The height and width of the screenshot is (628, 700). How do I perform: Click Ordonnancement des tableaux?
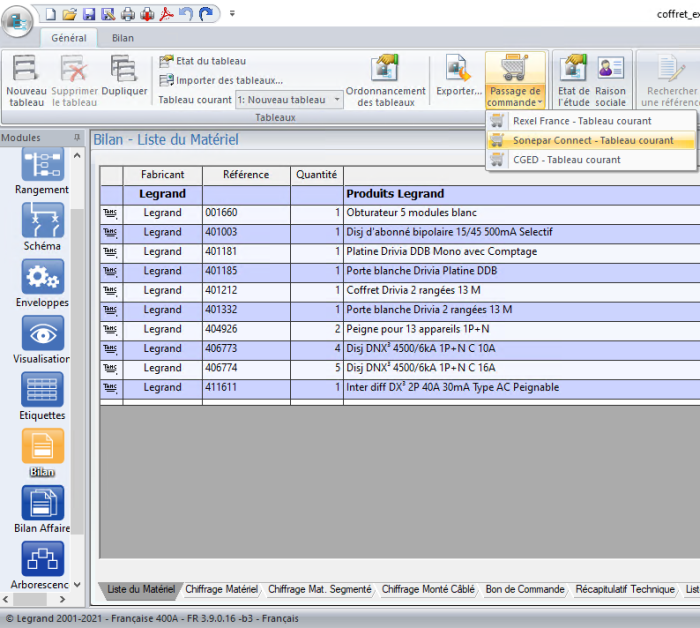[x=386, y=81]
